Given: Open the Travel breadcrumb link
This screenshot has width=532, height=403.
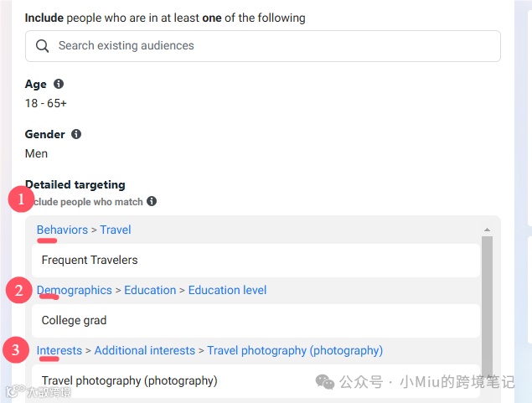Looking at the screenshot, I should click(x=115, y=230).
